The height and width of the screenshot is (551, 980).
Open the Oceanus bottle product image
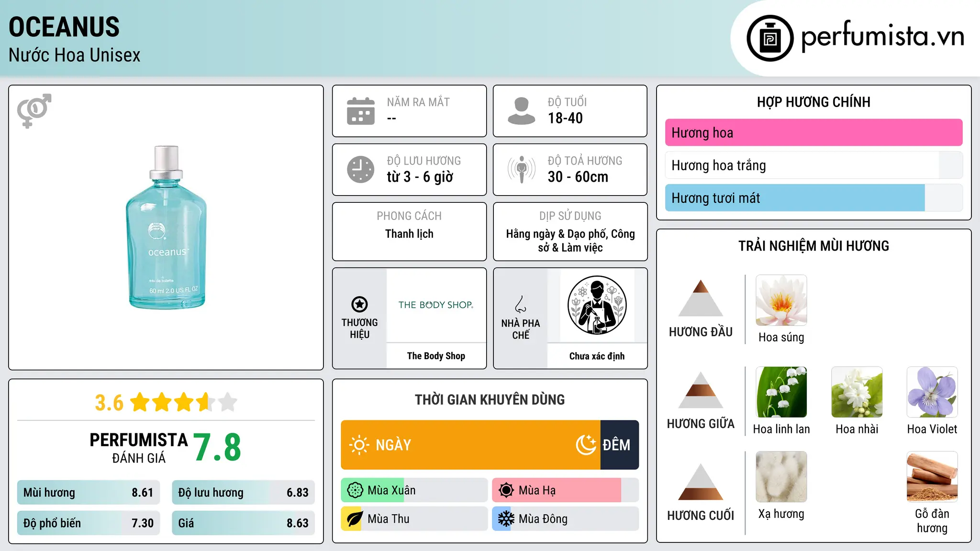[x=166, y=228]
